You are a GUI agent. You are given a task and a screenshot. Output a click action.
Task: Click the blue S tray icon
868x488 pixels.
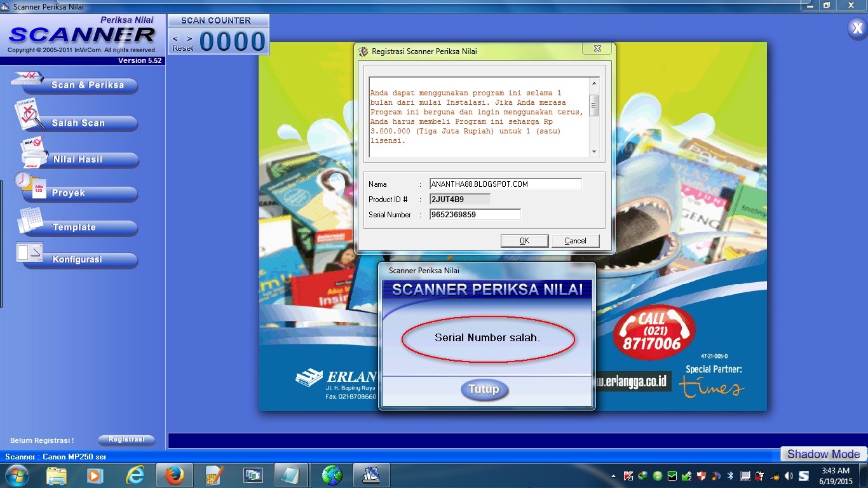click(x=804, y=476)
